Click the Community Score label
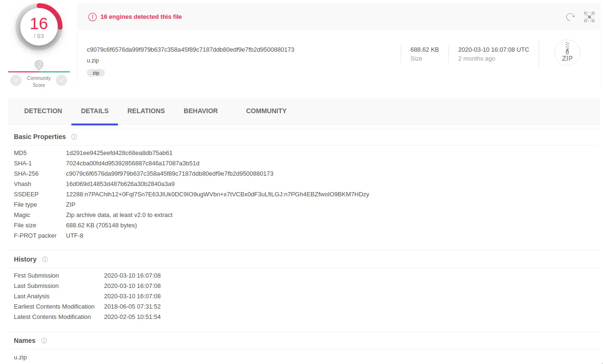The height and width of the screenshot is (364, 603). click(x=39, y=82)
